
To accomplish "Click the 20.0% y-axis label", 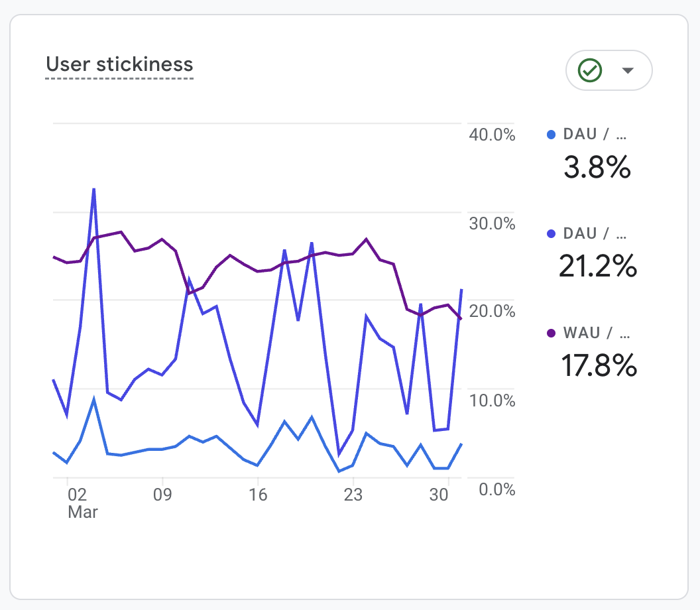I will 492,312.
